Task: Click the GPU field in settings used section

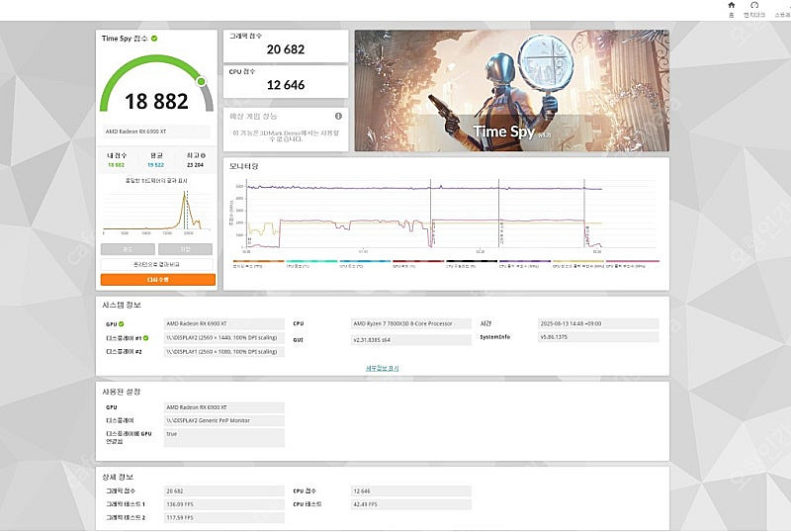Action: pos(224,407)
